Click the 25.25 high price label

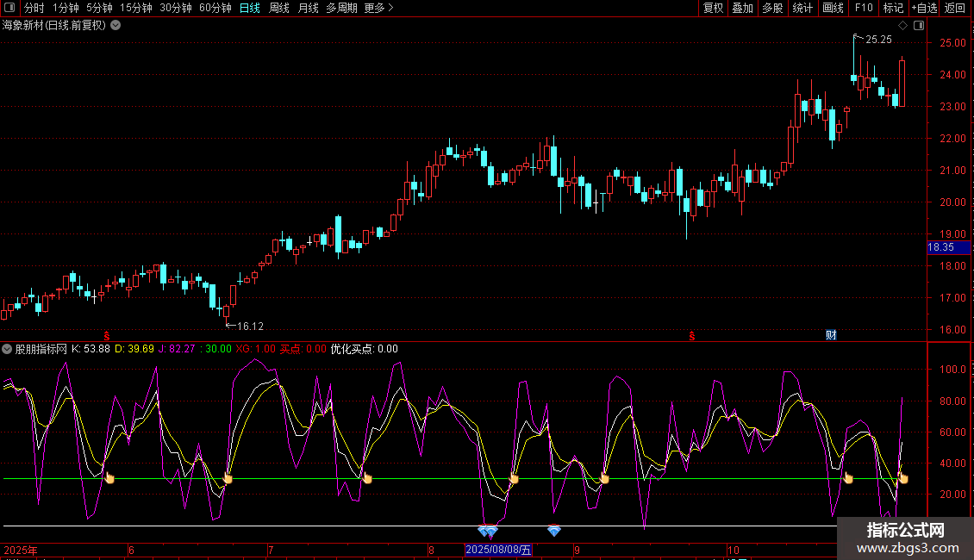click(x=878, y=39)
